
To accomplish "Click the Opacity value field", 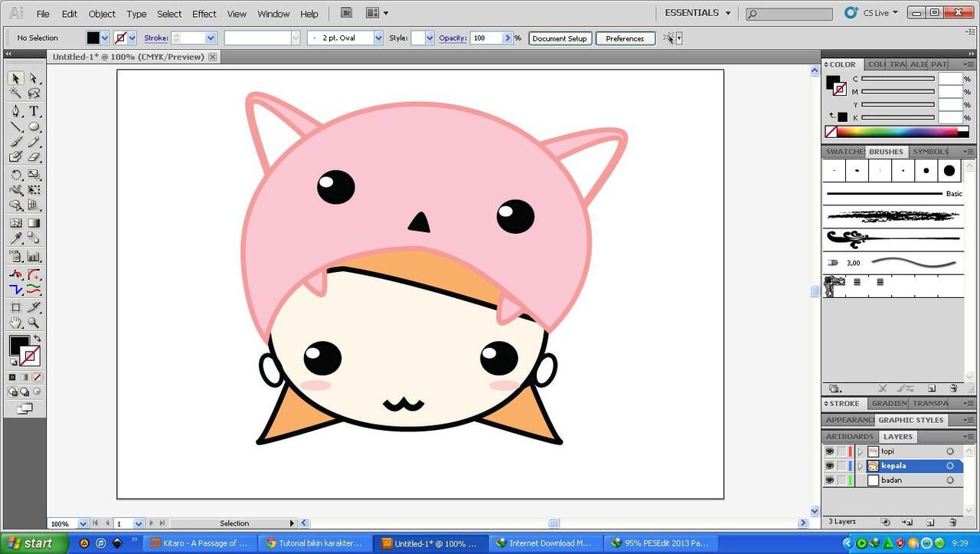I will [x=486, y=38].
